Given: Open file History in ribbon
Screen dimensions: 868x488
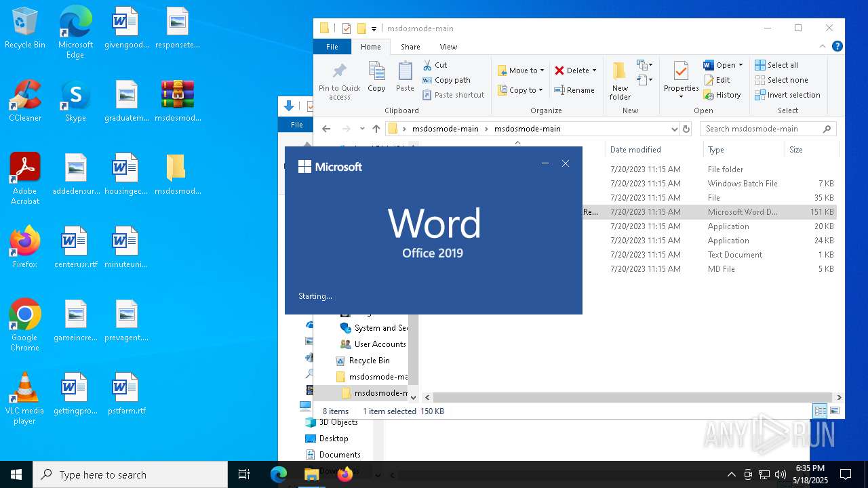Looking at the screenshot, I should coord(722,95).
